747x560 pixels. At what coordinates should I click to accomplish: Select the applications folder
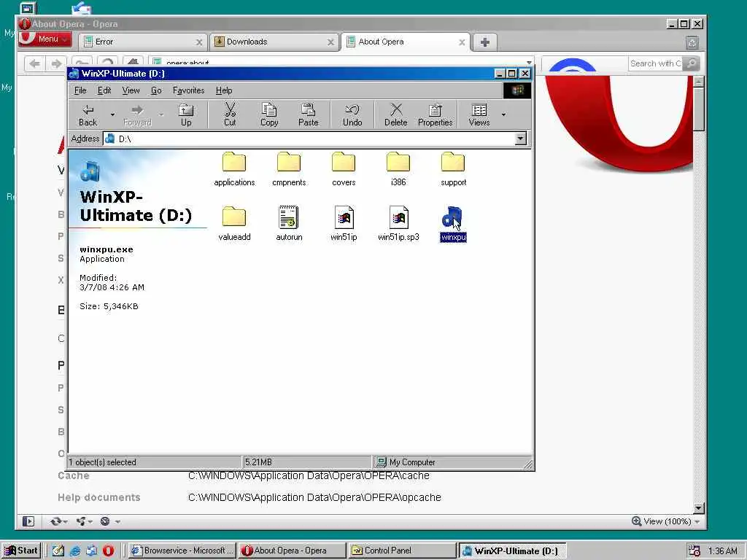[234, 169]
